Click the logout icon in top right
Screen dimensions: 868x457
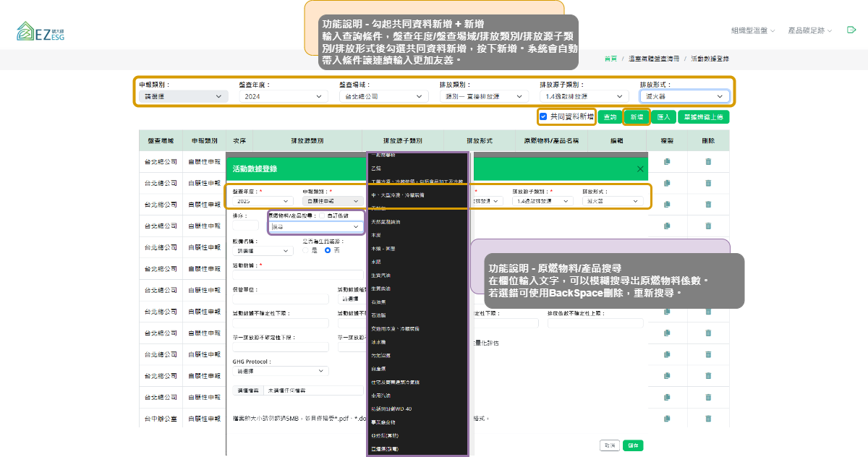[x=851, y=30]
